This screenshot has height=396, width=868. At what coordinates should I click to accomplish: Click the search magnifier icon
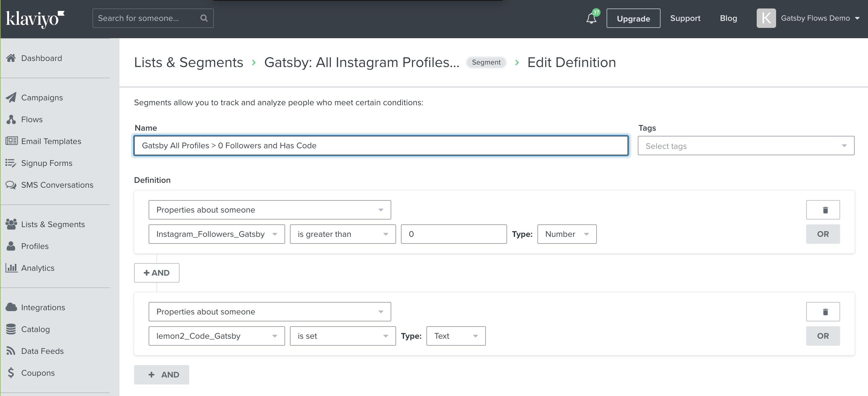point(204,18)
